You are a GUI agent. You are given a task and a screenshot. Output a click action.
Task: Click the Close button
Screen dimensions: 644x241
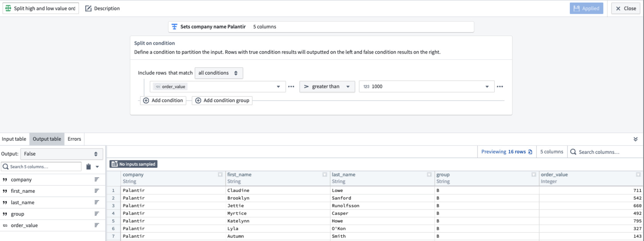625,8
